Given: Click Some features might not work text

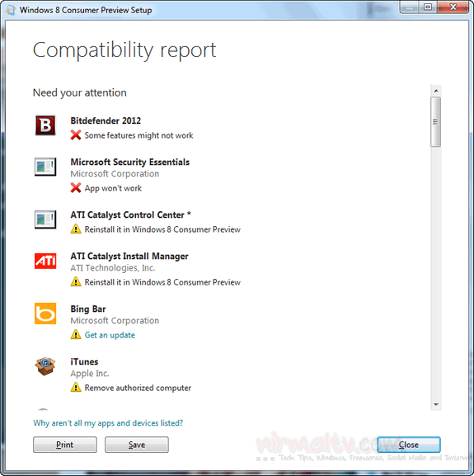Looking at the screenshot, I should click(x=138, y=135).
